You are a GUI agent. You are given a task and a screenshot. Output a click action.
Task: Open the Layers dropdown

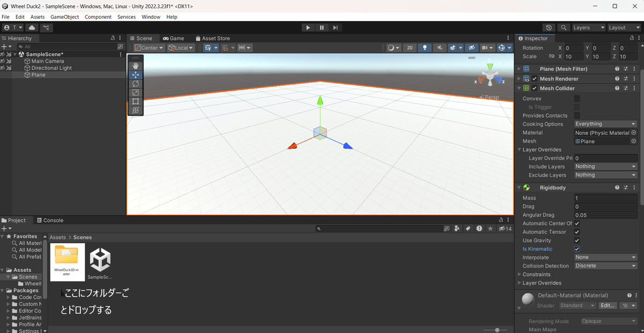589,27
